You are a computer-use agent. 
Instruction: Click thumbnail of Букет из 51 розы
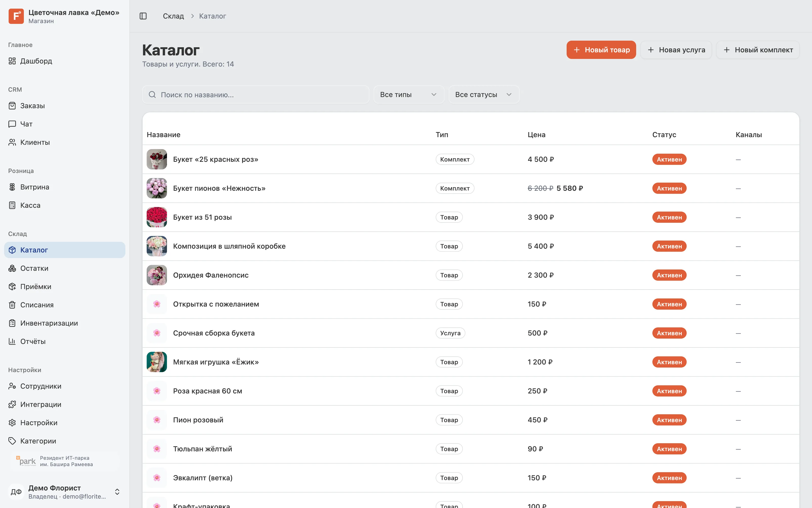(x=157, y=217)
